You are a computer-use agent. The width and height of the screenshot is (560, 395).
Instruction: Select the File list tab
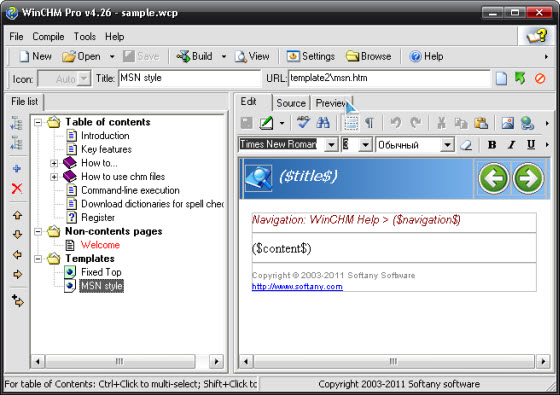24,102
